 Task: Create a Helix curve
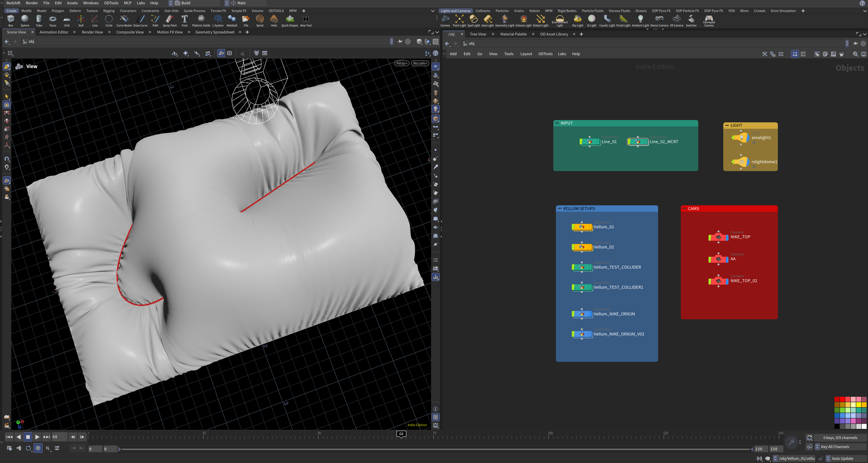coord(274,21)
